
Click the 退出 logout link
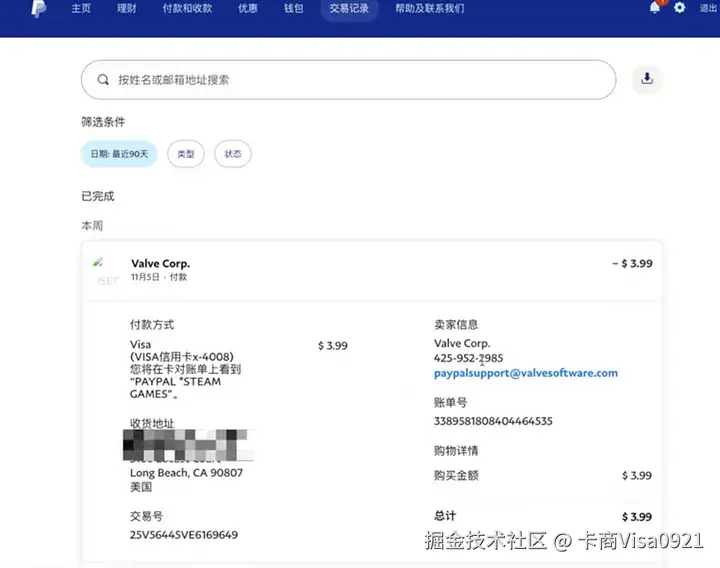pos(708,8)
